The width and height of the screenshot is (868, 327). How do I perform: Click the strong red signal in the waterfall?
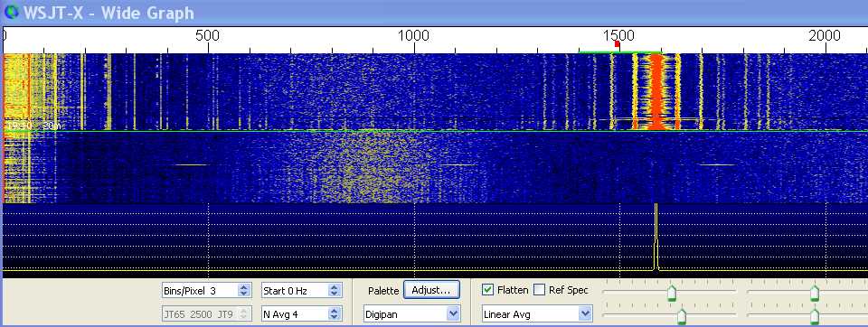coord(656,91)
